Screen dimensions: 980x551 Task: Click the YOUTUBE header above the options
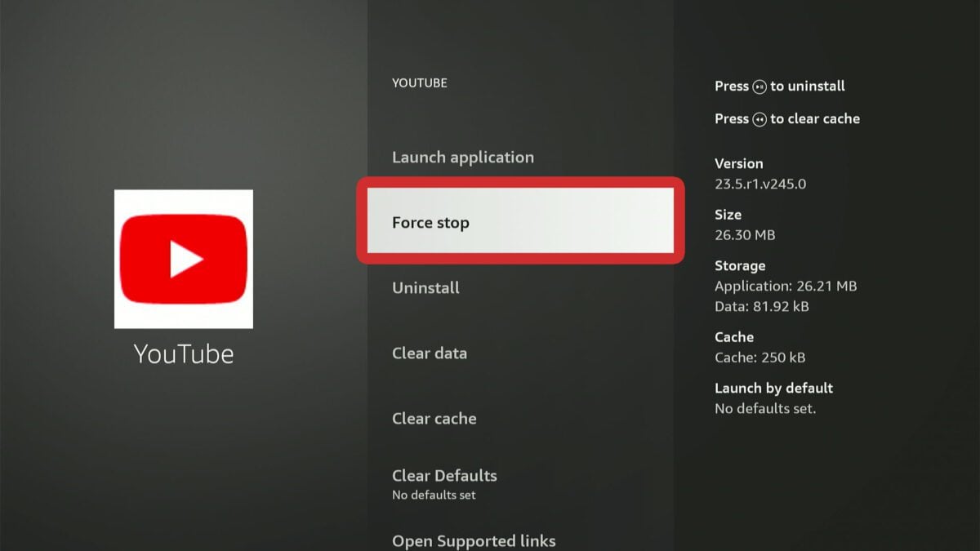tap(420, 82)
